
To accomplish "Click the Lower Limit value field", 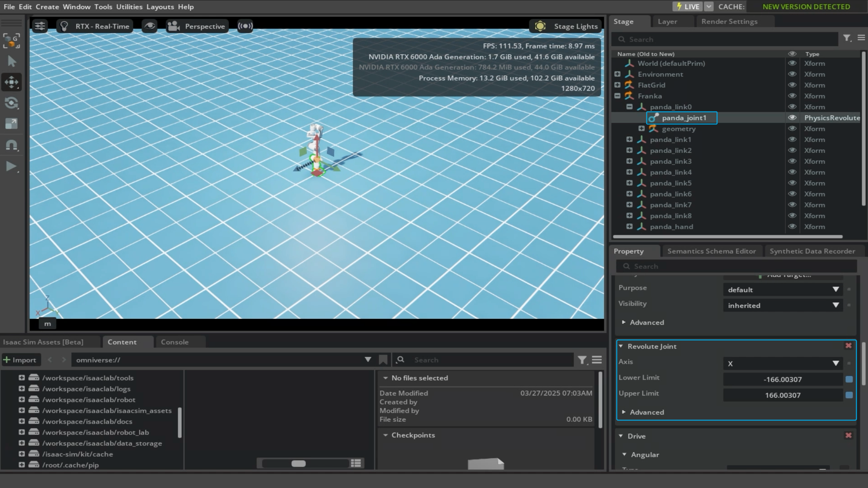I will [x=783, y=379].
